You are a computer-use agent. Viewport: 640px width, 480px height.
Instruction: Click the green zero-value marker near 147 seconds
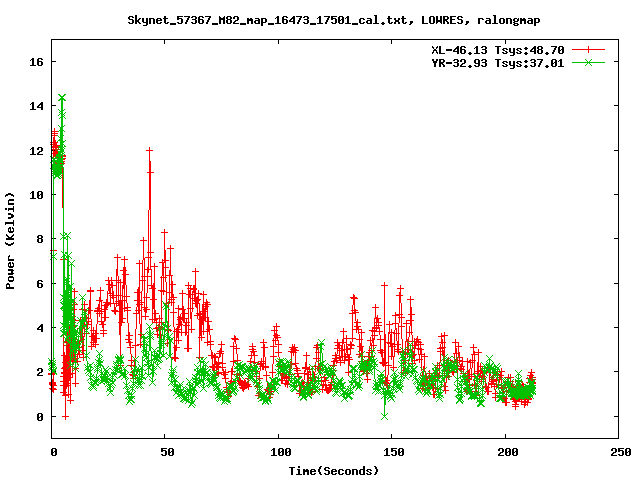point(384,416)
